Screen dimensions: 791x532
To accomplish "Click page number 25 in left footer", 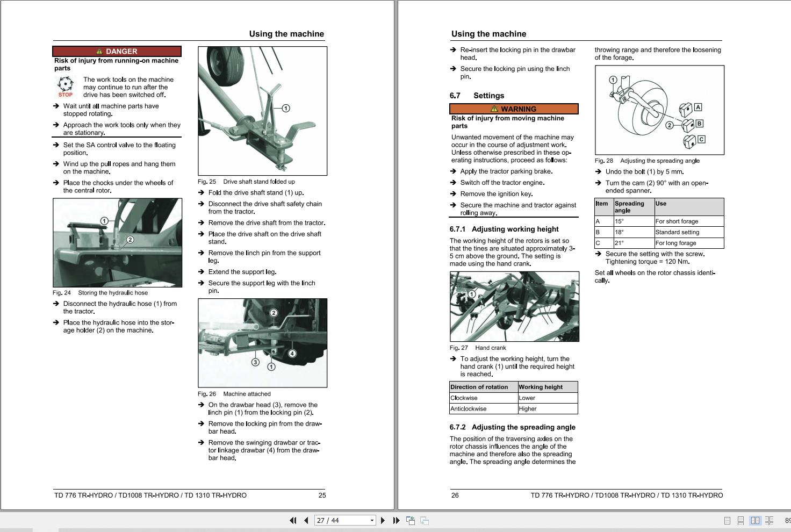I will click(322, 495).
